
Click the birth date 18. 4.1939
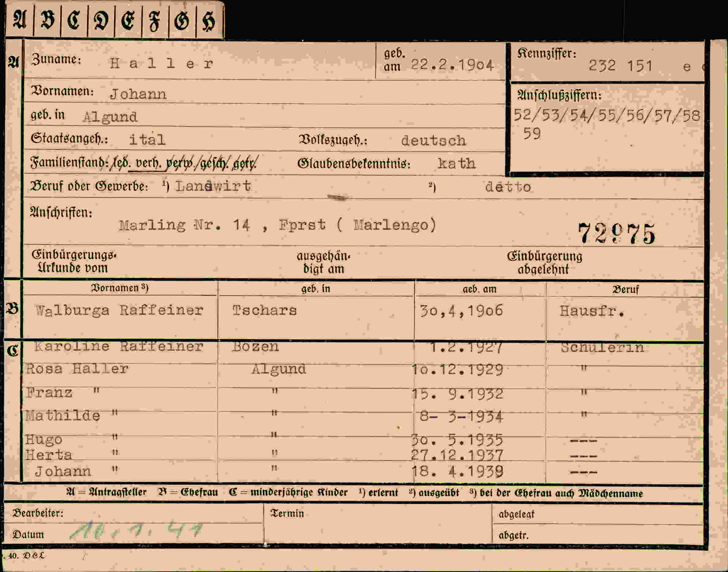pyautogui.click(x=458, y=472)
